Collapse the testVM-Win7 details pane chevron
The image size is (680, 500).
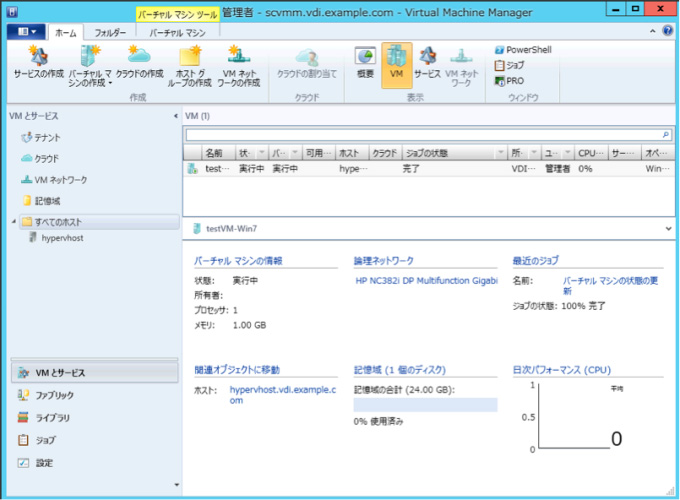667,229
